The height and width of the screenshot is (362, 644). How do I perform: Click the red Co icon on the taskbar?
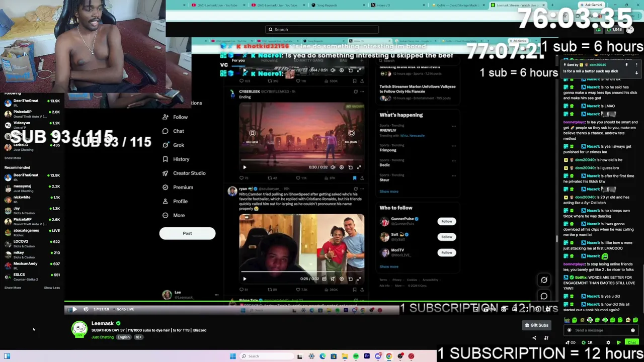pyautogui.click(x=411, y=356)
